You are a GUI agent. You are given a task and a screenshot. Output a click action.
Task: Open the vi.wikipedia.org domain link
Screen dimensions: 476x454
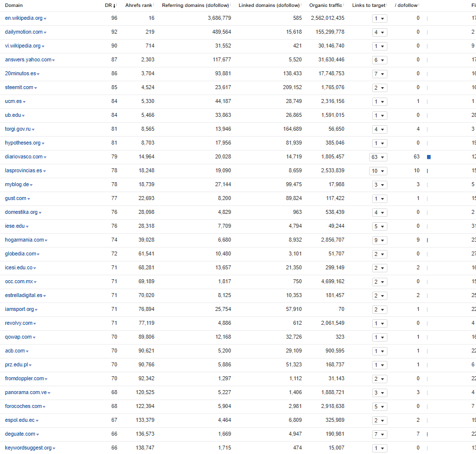[23, 46]
